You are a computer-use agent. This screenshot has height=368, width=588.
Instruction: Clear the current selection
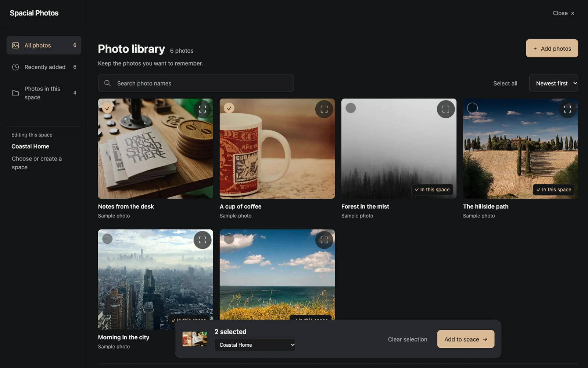click(408, 339)
